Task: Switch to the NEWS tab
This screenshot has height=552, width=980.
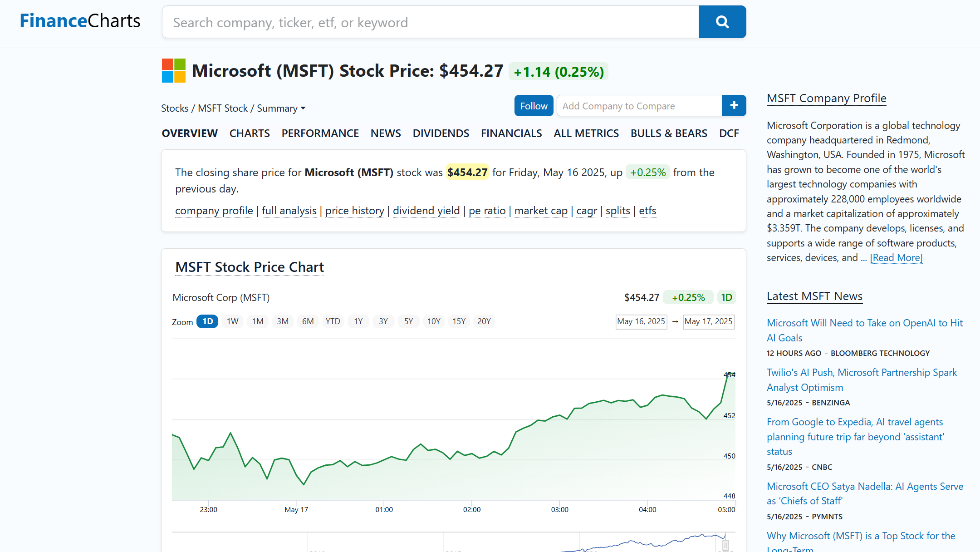Action: (386, 133)
